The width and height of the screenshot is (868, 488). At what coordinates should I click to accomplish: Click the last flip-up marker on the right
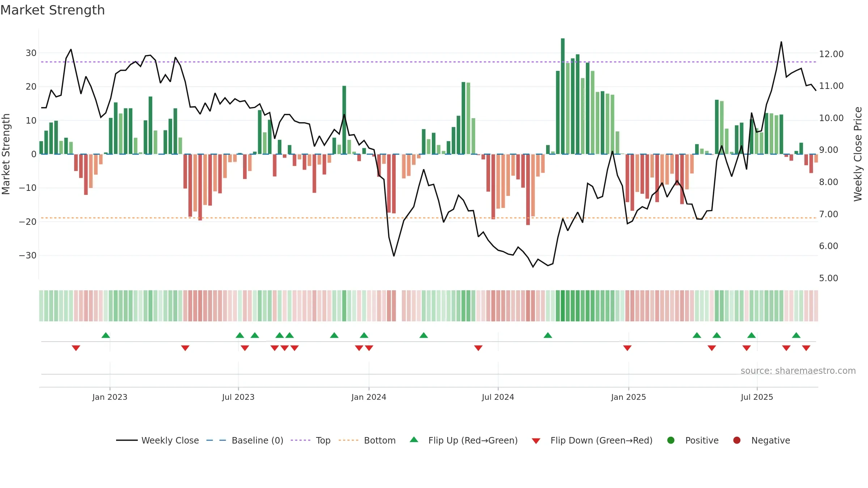pos(796,335)
